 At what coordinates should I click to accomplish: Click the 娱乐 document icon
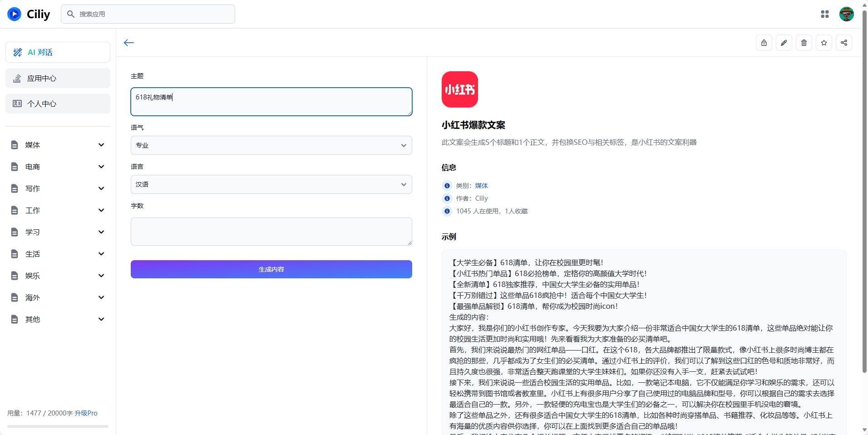click(15, 276)
